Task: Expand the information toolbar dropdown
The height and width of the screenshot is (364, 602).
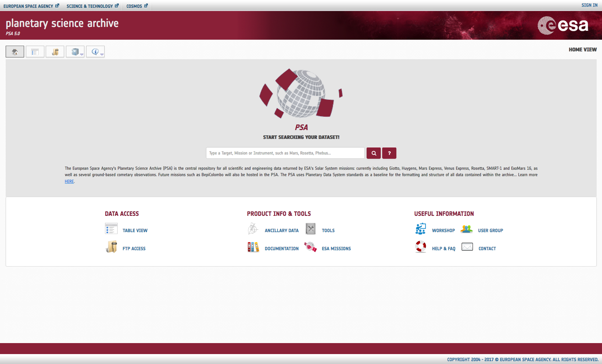Action: point(95,52)
